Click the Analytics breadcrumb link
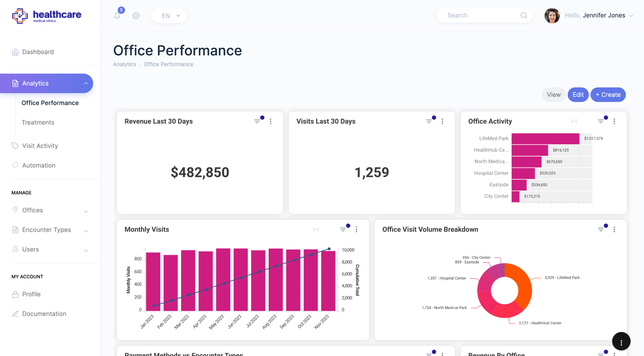 (124, 64)
